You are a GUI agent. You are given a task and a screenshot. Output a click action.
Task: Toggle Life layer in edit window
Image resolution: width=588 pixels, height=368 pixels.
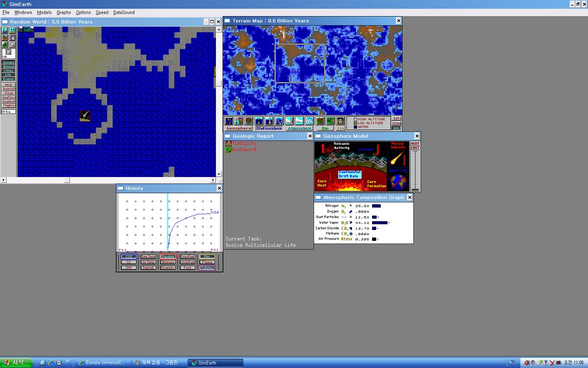coord(8,75)
